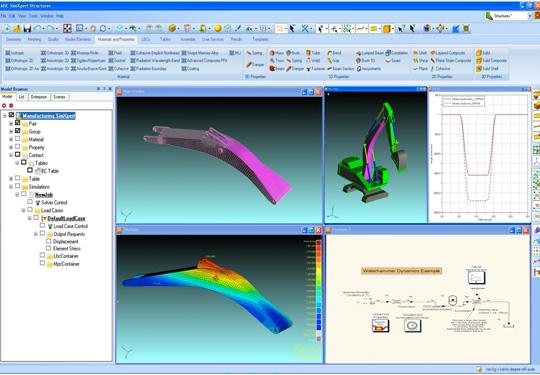Select the DefaultLoadCase tree entry
The image size is (540, 375).
pos(66,218)
